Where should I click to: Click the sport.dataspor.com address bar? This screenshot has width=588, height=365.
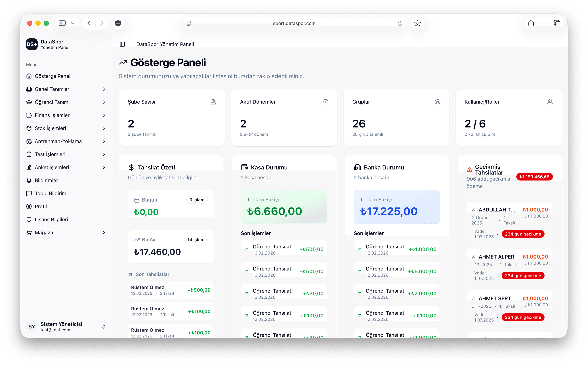click(294, 23)
